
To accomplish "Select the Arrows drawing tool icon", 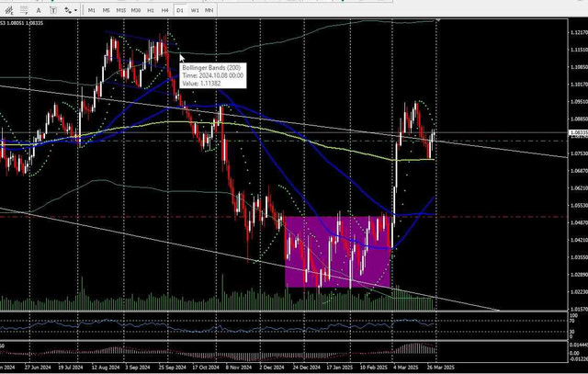I will pyautogui.click(x=68, y=10).
